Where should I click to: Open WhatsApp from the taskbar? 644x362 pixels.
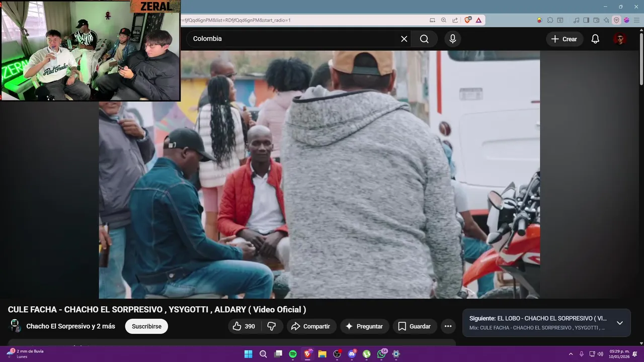tap(381, 354)
